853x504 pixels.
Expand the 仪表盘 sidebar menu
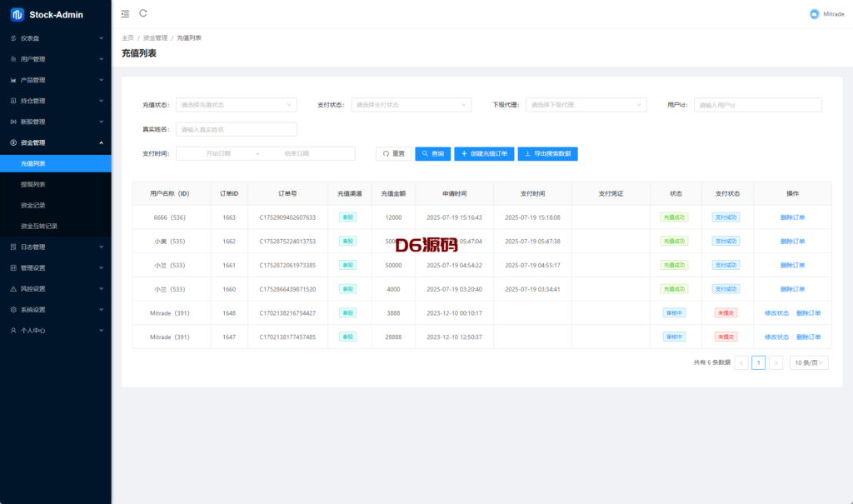point(55,38)
